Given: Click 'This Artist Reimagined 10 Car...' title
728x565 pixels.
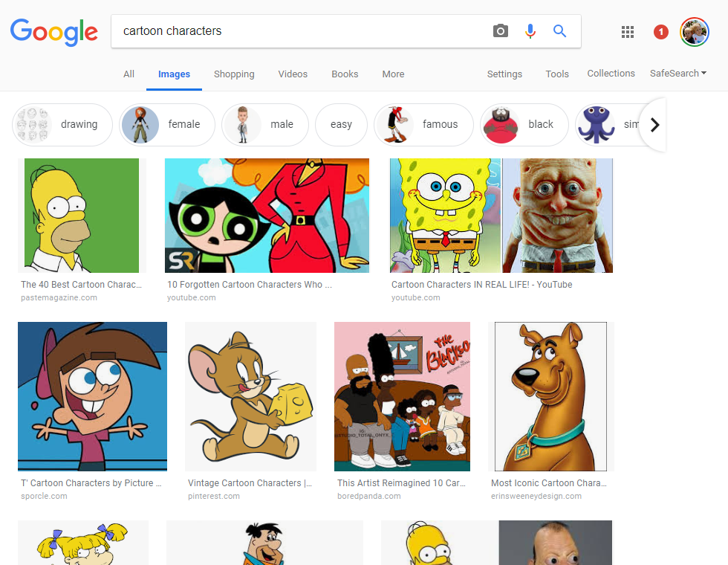Looking at the screenshot, I should (x=401, y=482).
